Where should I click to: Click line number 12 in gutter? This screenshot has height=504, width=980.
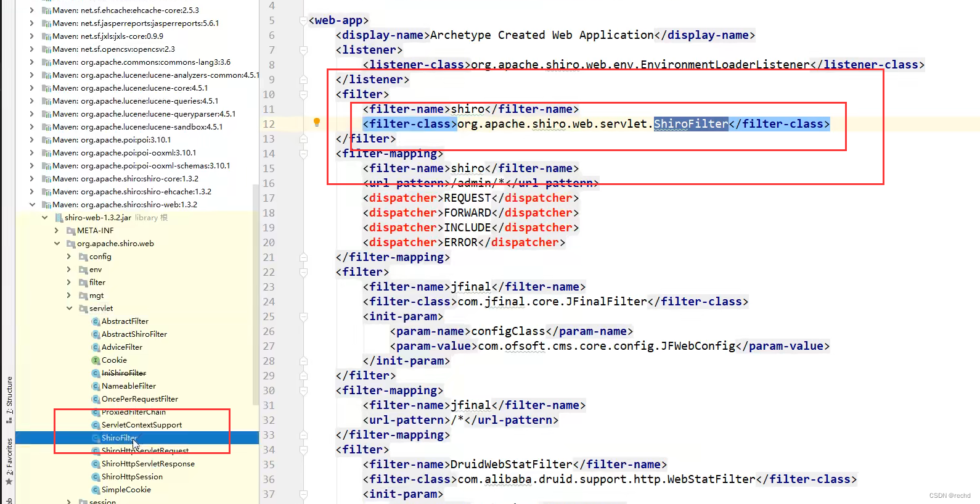pyautogui.click(x=269, y=124)
